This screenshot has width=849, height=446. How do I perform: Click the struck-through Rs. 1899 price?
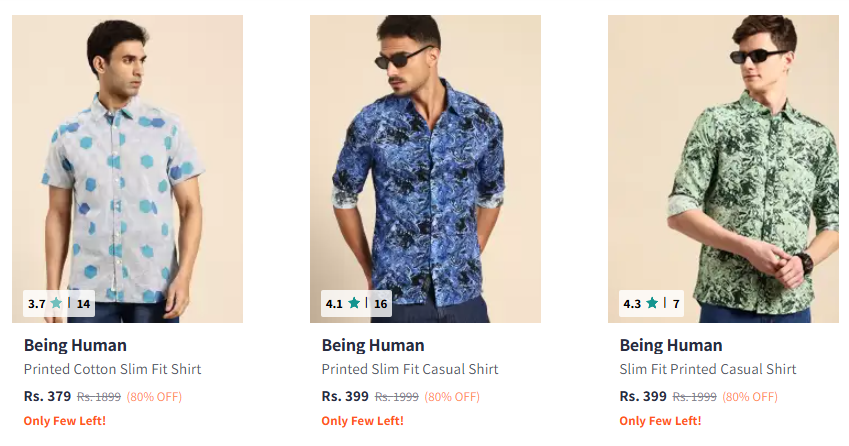(x=99, y=397)
